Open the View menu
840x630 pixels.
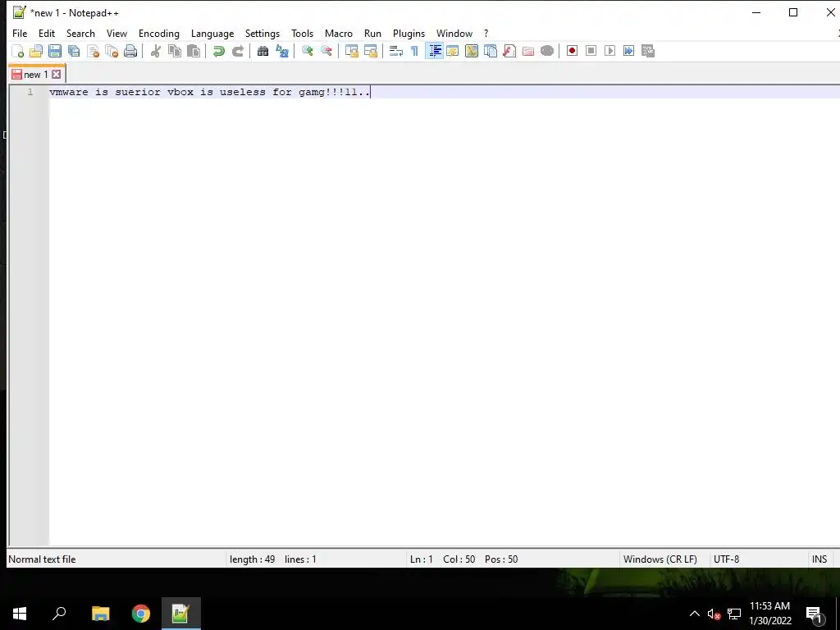pos(116,33)
